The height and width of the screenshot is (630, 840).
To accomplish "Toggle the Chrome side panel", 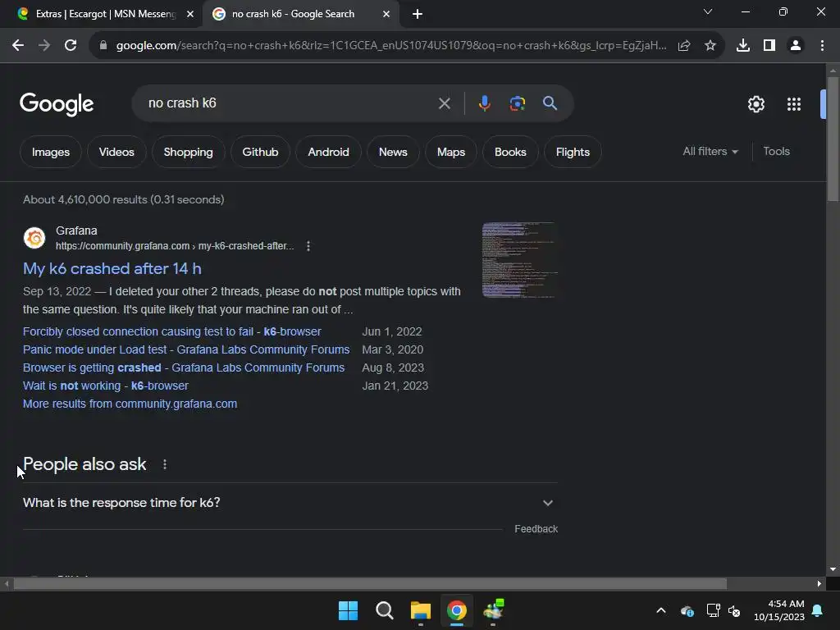I will (769, 46).
